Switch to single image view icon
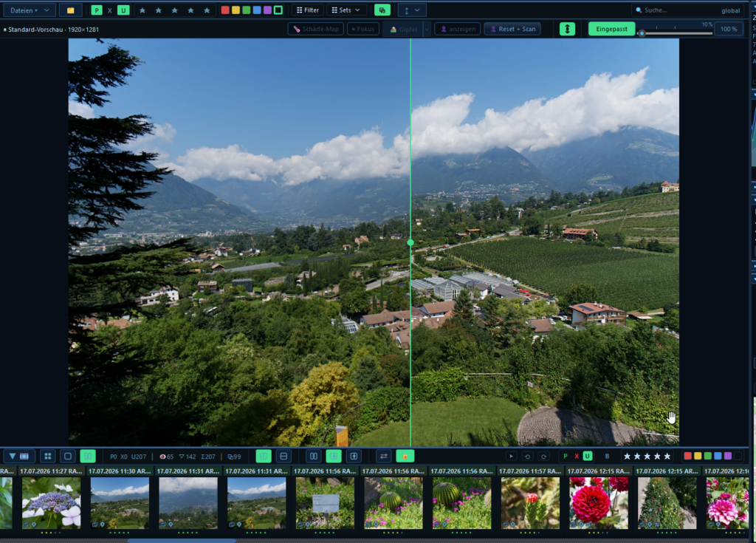This screenshot has width=756, height=543. click(x=68, y=456)
